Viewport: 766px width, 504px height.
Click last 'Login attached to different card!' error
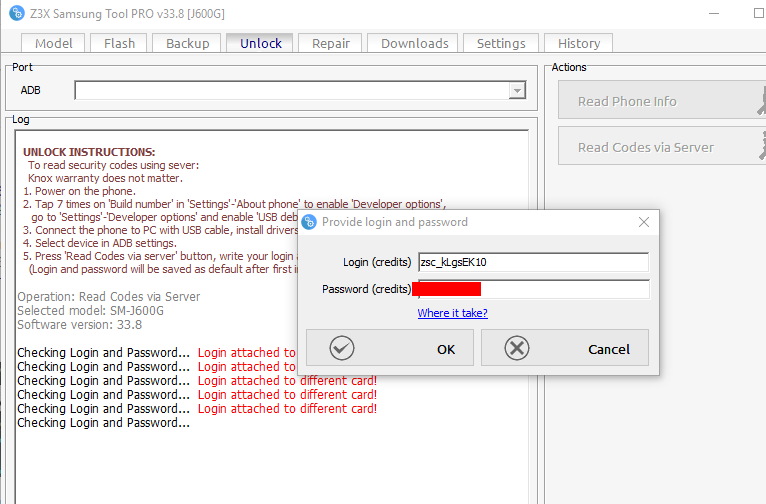[287, 408]
